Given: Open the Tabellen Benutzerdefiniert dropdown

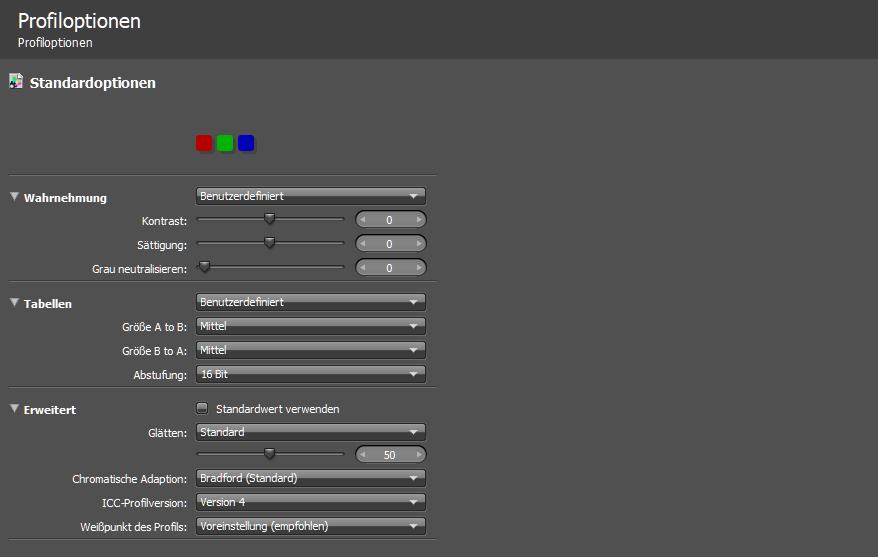Looking at the screenshot, I should 311,302.
